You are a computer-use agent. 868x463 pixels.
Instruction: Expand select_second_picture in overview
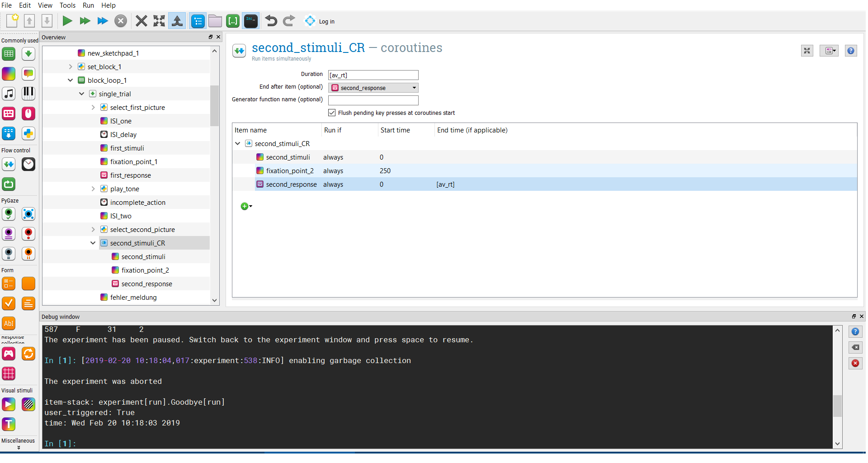coord(93,230)
